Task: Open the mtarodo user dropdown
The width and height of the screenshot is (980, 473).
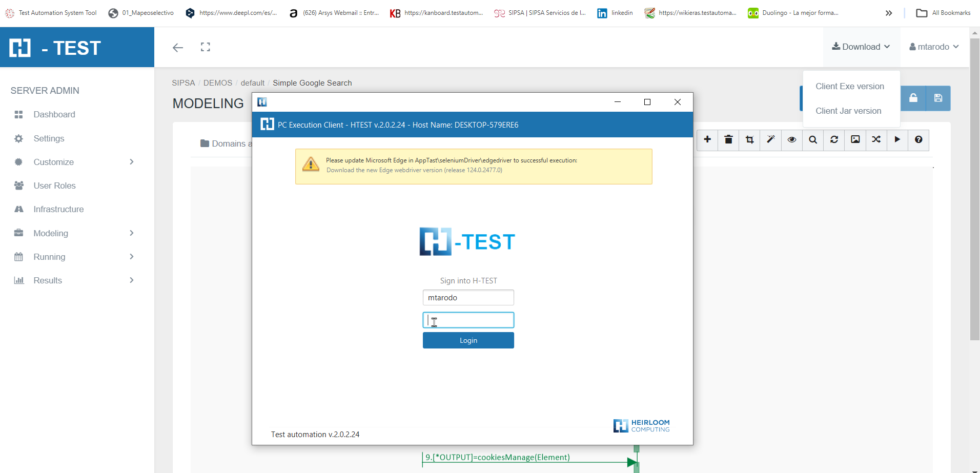Action: 933,47
